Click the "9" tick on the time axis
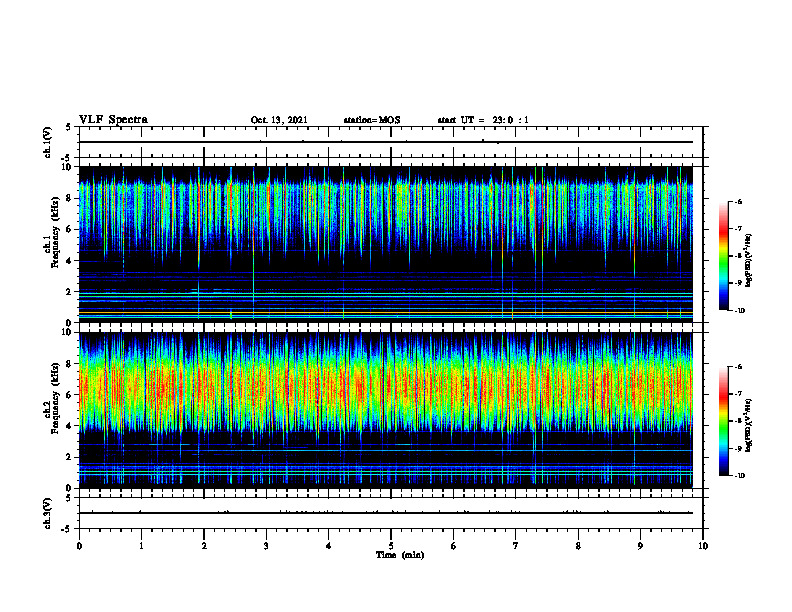Image resolution: width=792 pixels, height=612 pixels. tap(640, 546)
